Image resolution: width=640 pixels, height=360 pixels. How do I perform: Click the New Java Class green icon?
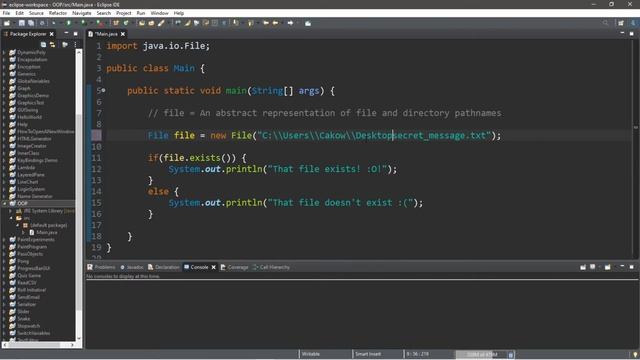126,23
